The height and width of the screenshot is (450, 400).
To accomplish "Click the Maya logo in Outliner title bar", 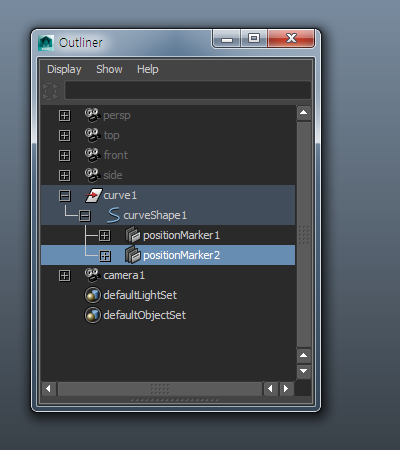I will point(46,43).
